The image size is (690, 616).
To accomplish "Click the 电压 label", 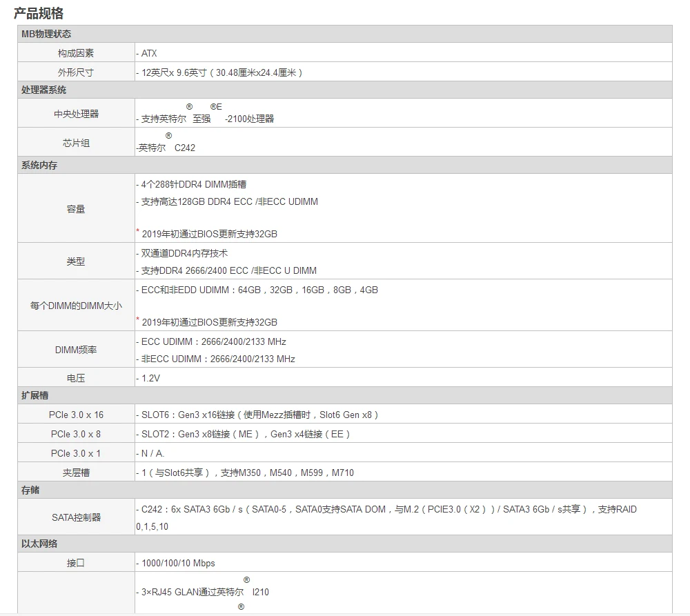I will pyautogui.click(x=76, y=378).
